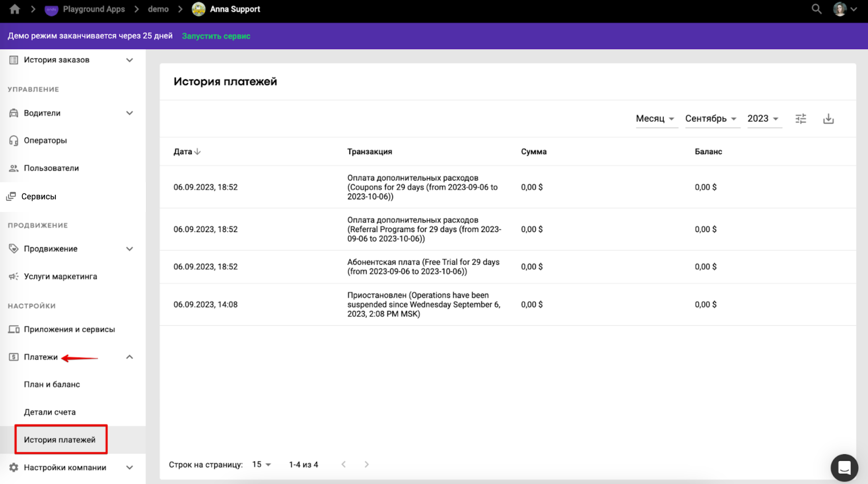This screenshot has width=868, height=484.
Task: Go to next page arrow
Action: [366, 464]
